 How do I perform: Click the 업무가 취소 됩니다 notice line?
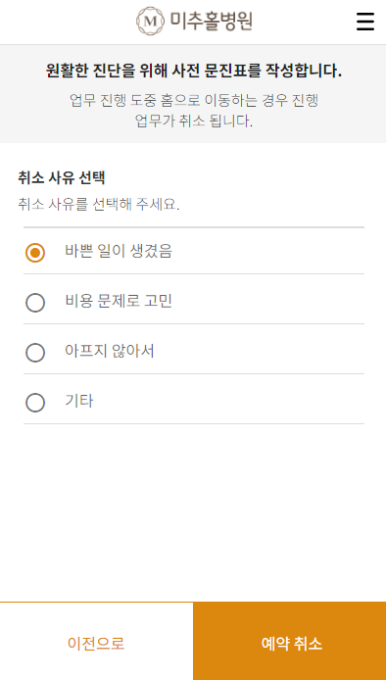(x=194, y=121)
